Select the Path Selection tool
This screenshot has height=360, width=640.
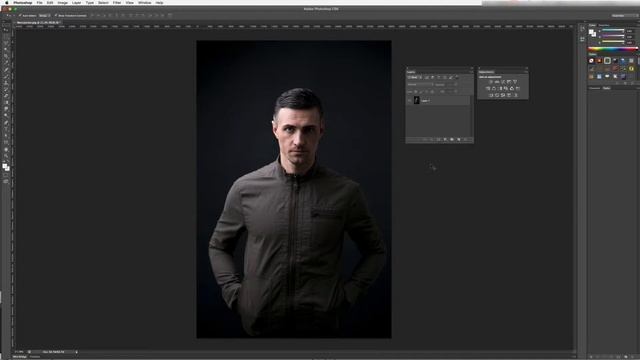click(6, 135)
